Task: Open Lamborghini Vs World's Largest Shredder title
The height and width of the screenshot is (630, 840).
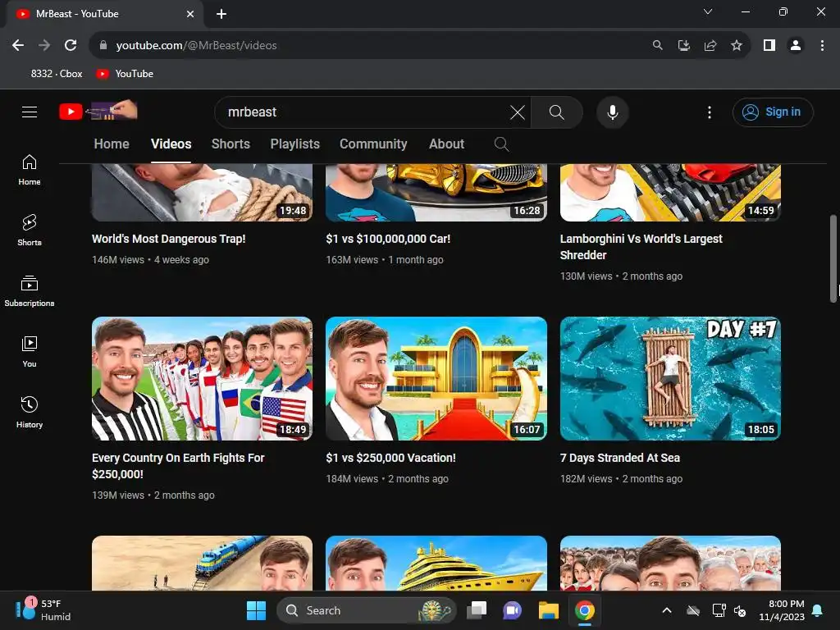Action: [x=641, y=247]
